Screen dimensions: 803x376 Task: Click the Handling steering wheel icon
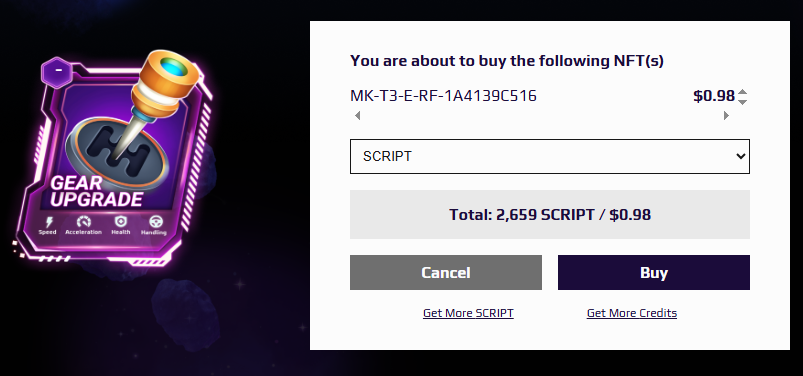point(155,222)
